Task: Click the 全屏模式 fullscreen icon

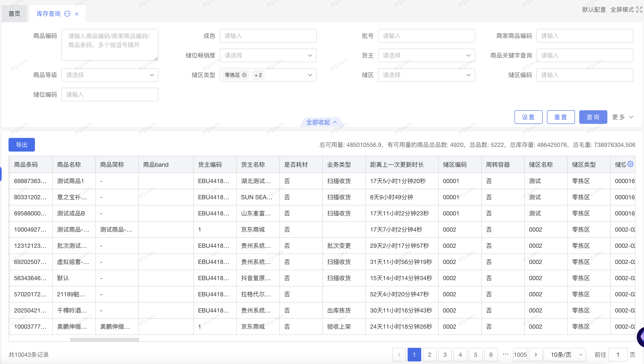Action: (x=639, y=10)
